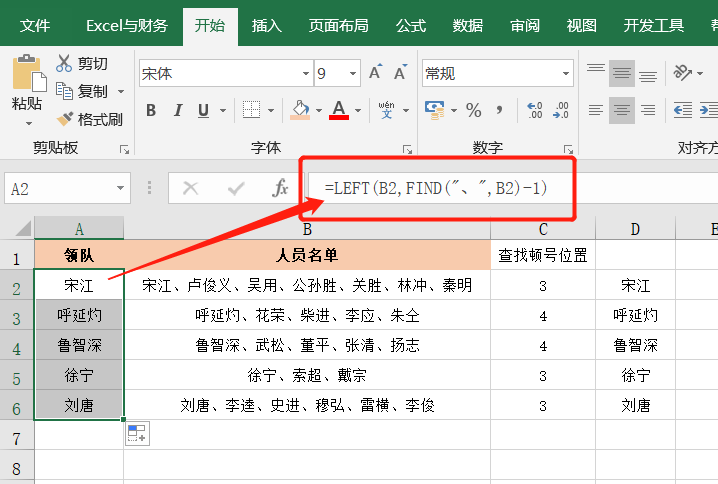Expand the borders dropdown arrow
The height and width of the screenshot is (484, 718).
click(271, 110)
